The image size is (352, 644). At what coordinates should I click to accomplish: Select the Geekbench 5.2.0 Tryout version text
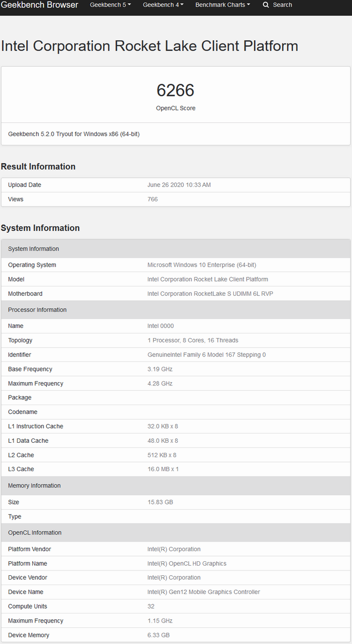(x=74, y=134)
